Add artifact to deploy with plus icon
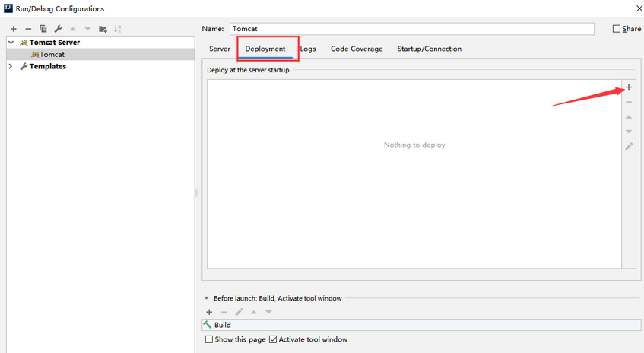Image resolution: width=644 pixels, height=353 pixels. coord(629,87)
